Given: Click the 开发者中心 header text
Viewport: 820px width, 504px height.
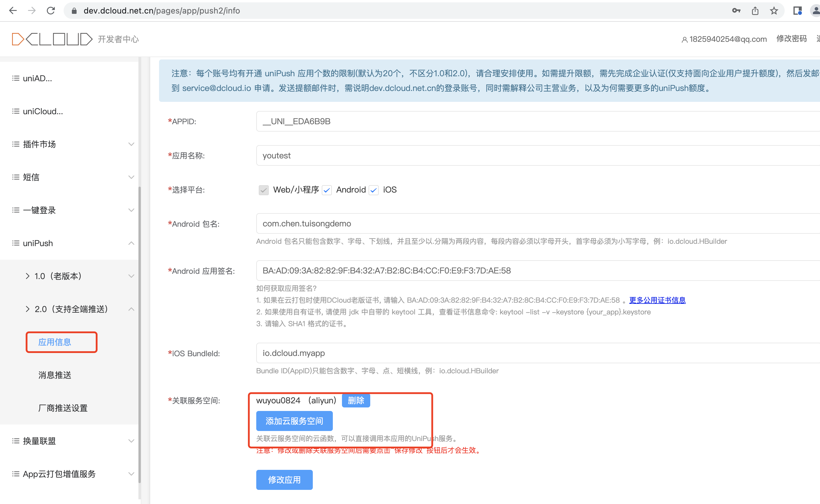Looking at the screenshot, I should pyautogui.click(x=118, y=39).
